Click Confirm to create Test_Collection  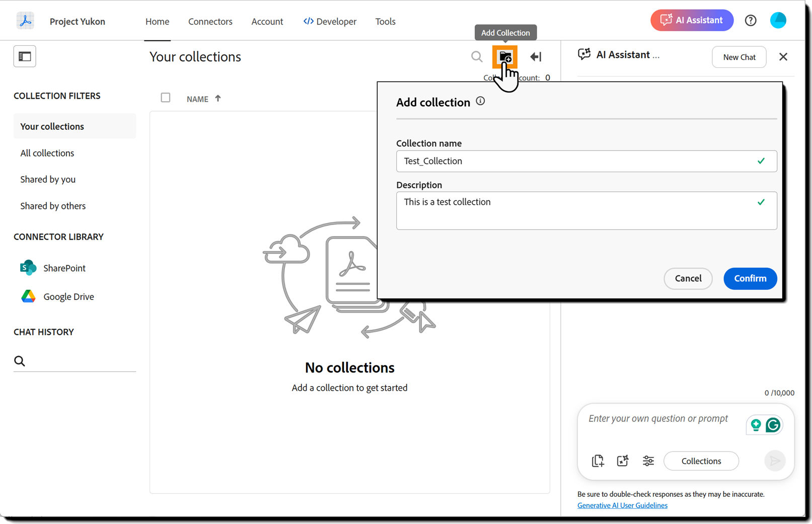(x=750, y=278)
